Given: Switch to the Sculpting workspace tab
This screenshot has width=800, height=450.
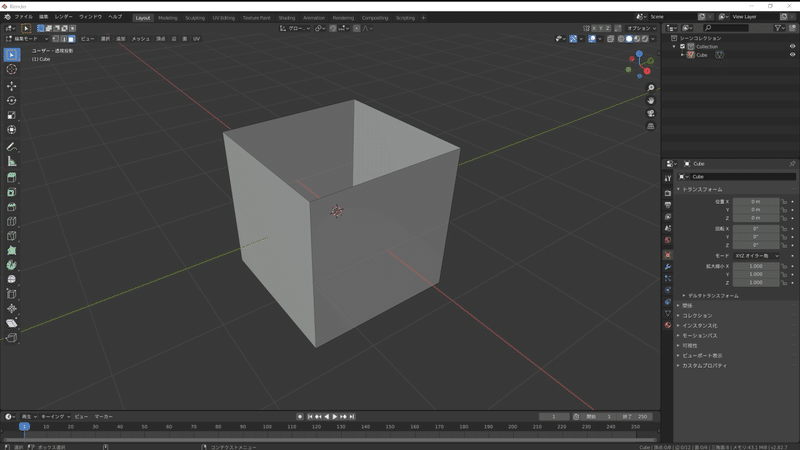Looking at the screenshot, I should (195, 18).
